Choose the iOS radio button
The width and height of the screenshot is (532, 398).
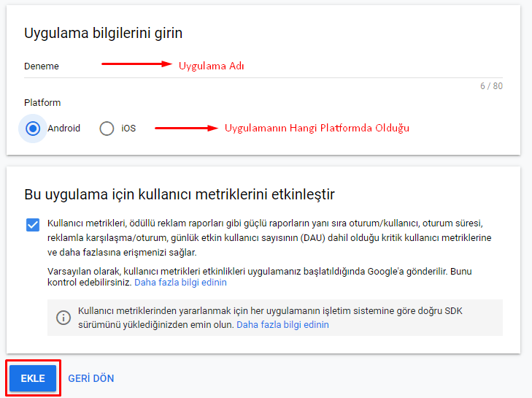(x=107, y=129)
